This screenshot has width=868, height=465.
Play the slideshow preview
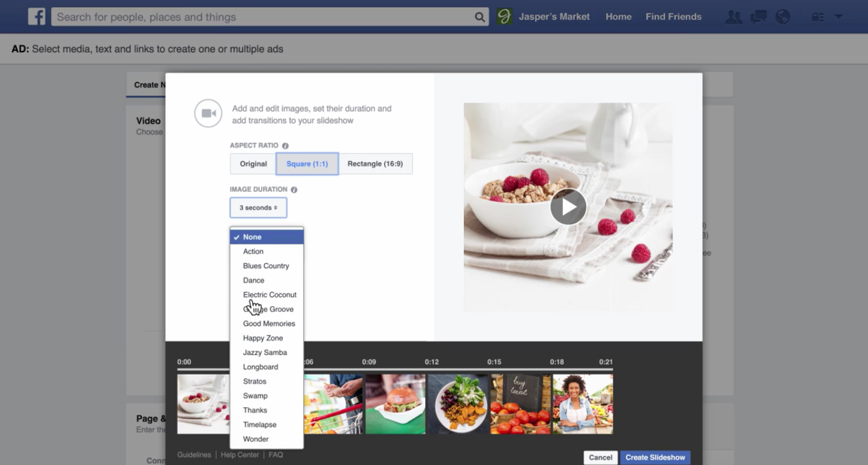pyautogui.click(x=568, y=207)
